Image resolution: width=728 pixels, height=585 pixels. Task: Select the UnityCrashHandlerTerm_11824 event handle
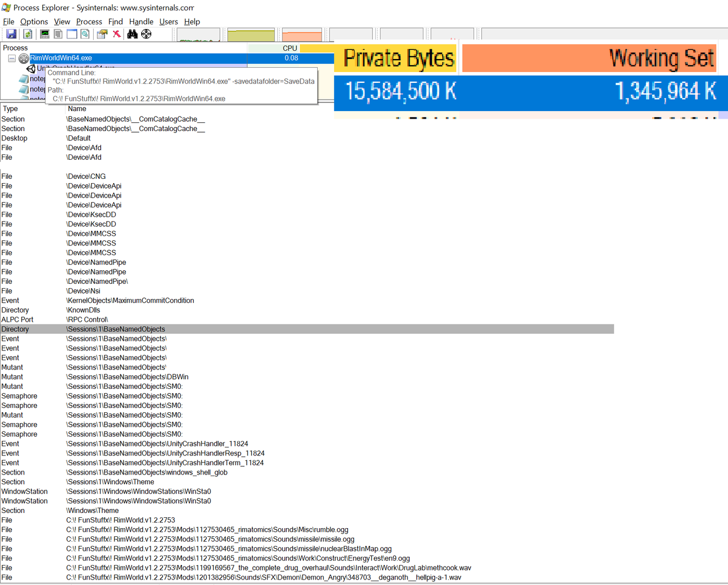click(307, 463)
